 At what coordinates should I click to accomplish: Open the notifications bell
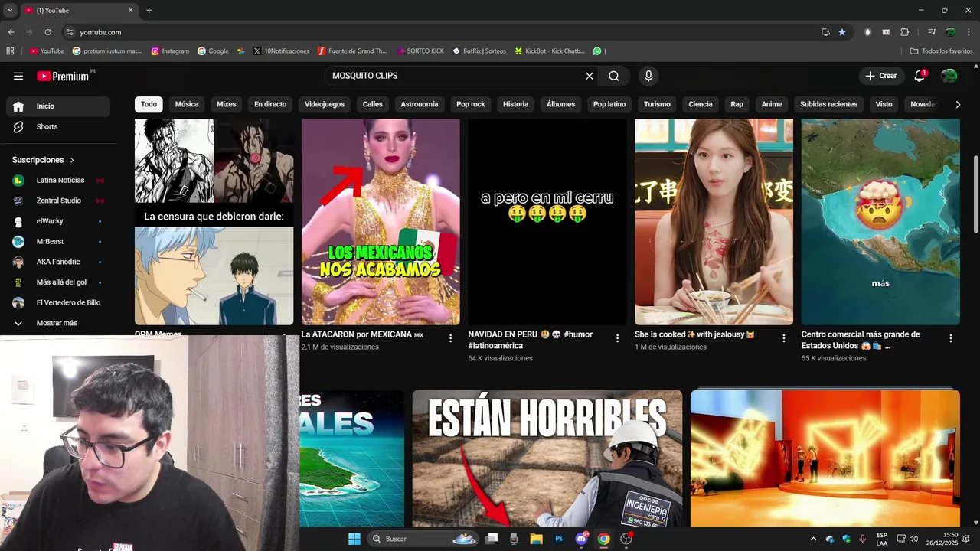920,76
